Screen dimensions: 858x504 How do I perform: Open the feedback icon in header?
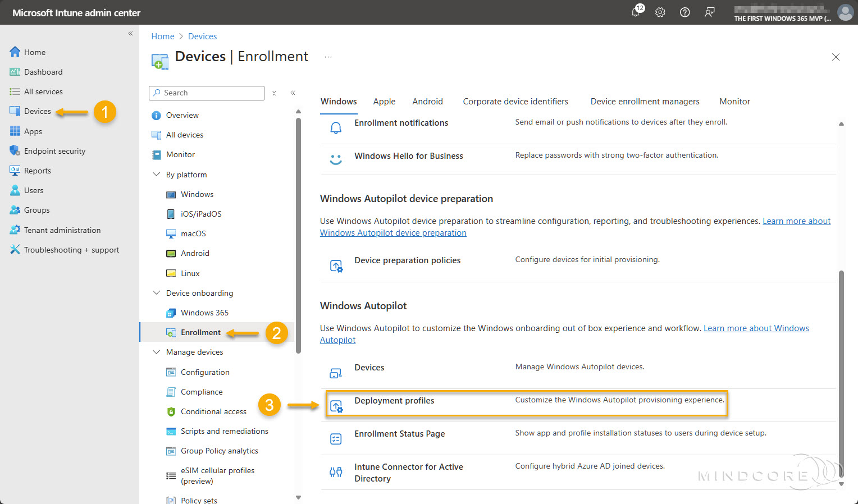tap(710, 12)
